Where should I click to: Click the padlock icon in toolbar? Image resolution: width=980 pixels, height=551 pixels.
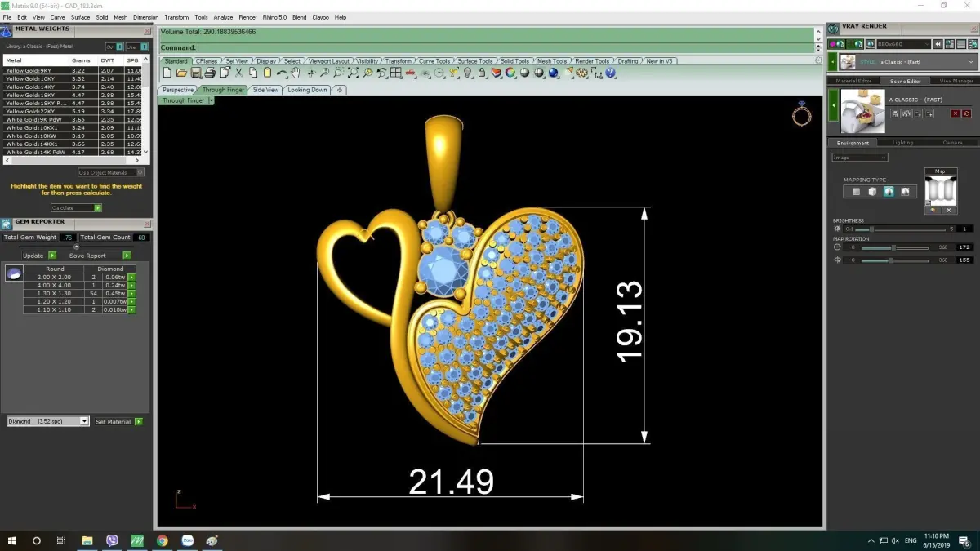(x=482, y=73)
